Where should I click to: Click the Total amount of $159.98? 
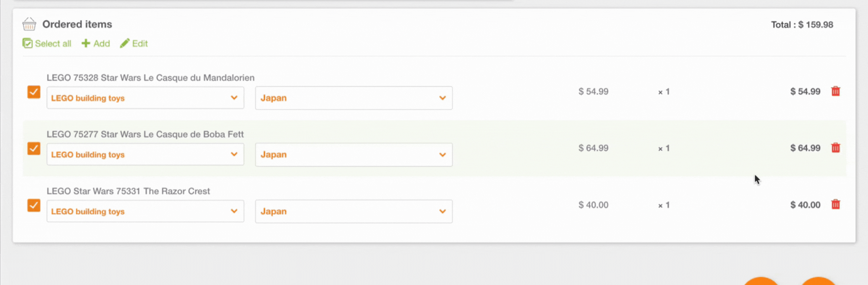[x=802, y=24]
